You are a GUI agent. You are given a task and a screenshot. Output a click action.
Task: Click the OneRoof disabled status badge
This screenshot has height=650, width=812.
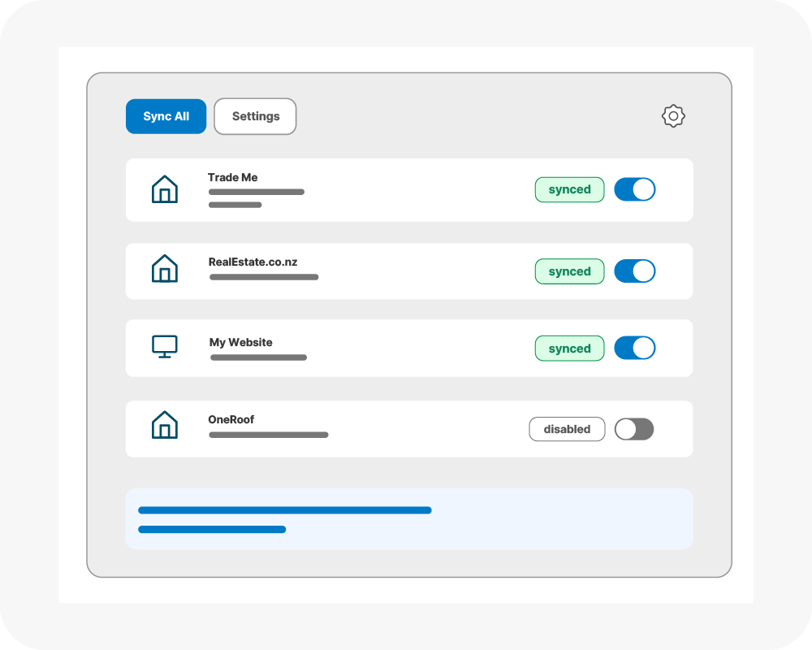(567, 429)
